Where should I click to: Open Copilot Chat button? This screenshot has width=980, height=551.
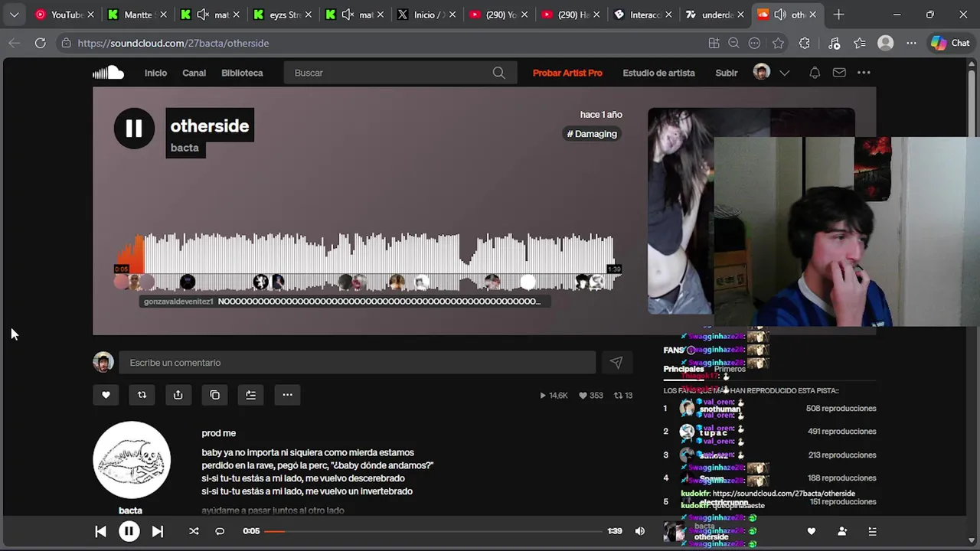tap(950, 44)
